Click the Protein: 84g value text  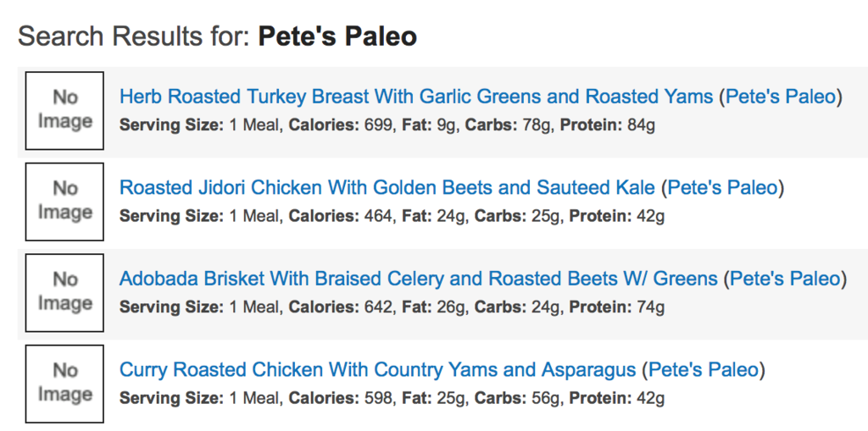[x=607, y=125]
